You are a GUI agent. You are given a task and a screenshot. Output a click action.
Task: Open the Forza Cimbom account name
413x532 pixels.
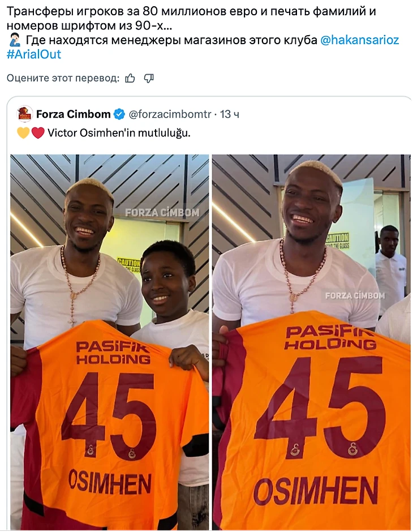pyautogui.click(x=73, y=114)
